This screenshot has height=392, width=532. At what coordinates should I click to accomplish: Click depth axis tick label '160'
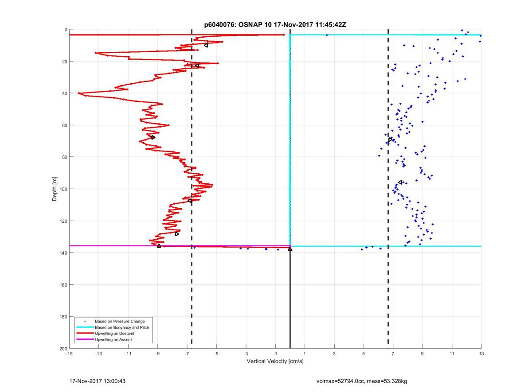tap(63, 285)
